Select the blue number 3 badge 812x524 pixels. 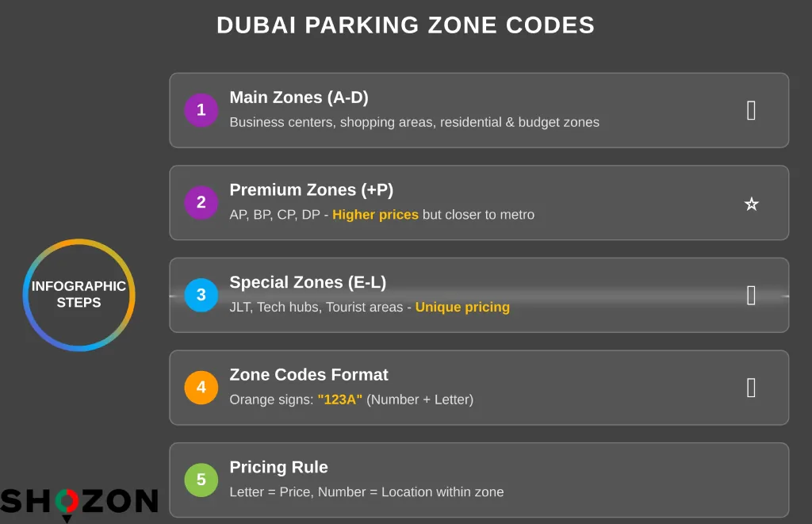201,295
